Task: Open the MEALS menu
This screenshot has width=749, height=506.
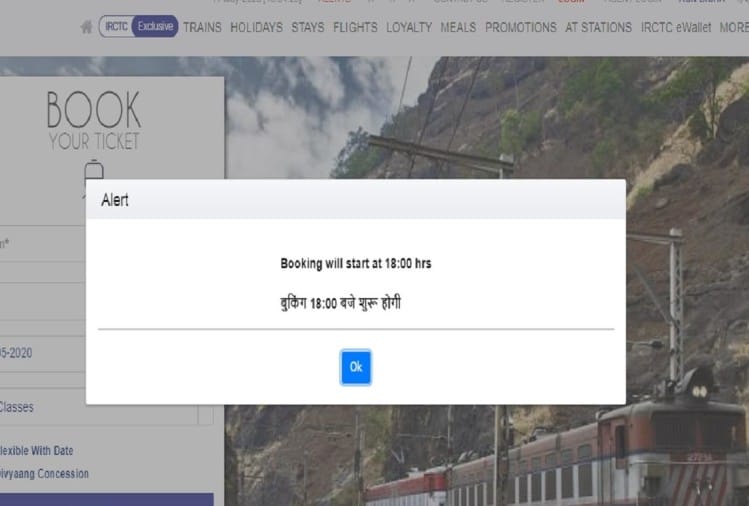Action: pyautogui.click(x=458, y=27)
